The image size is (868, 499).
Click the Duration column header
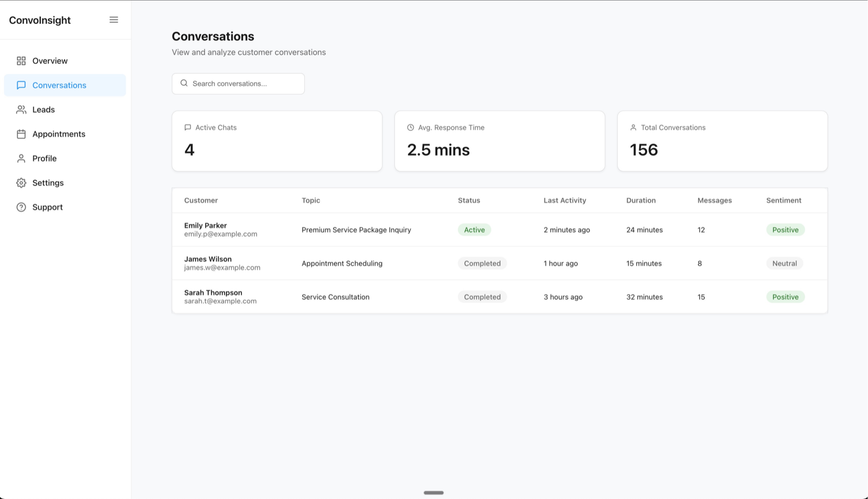[x=641, y=200]
